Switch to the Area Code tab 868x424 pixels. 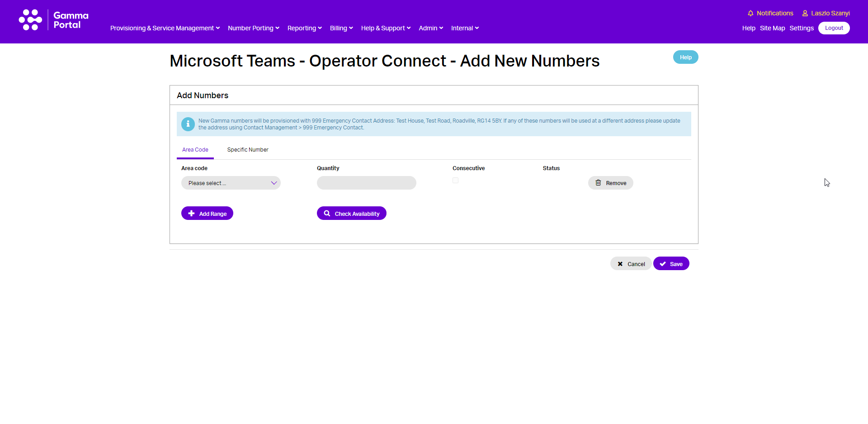[195, 150]
